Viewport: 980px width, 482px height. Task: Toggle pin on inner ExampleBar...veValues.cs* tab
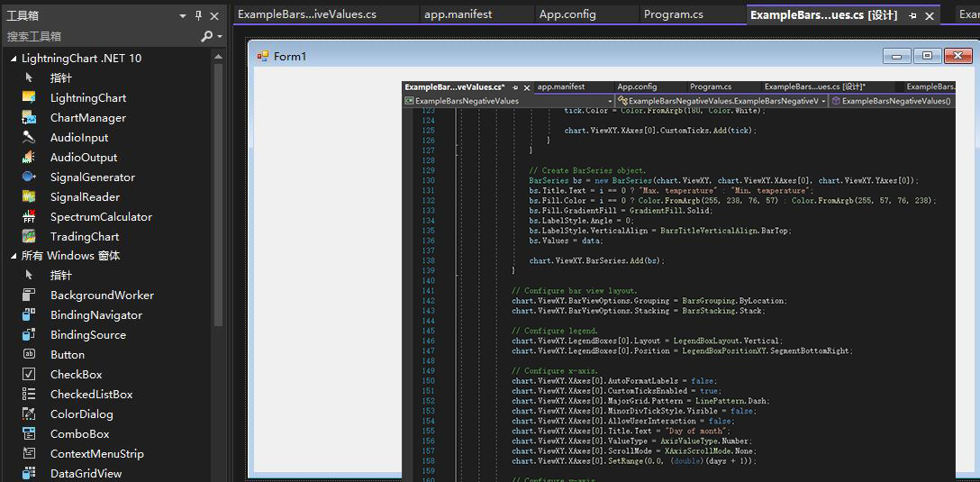(515, 87)
